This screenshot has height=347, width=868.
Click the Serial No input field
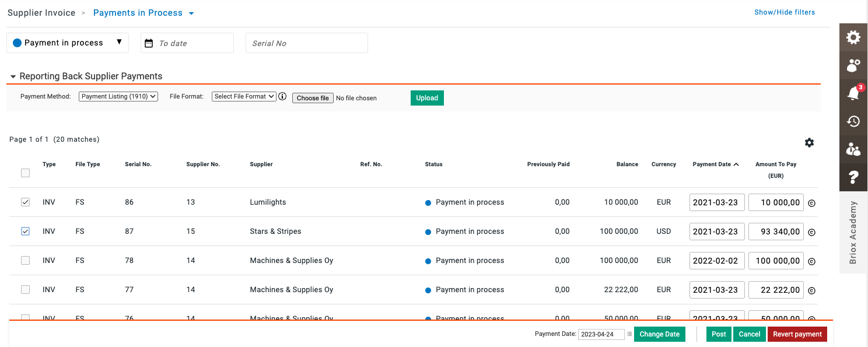[306, 43]
